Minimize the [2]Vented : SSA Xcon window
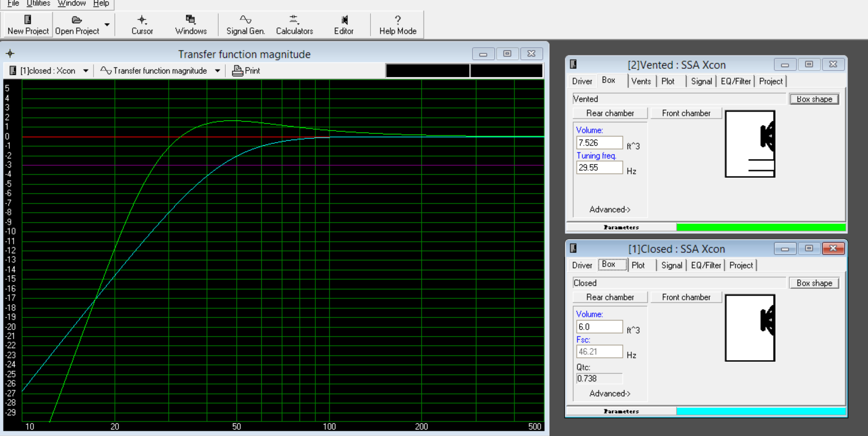The image size is (868, 436). [785, 65]
